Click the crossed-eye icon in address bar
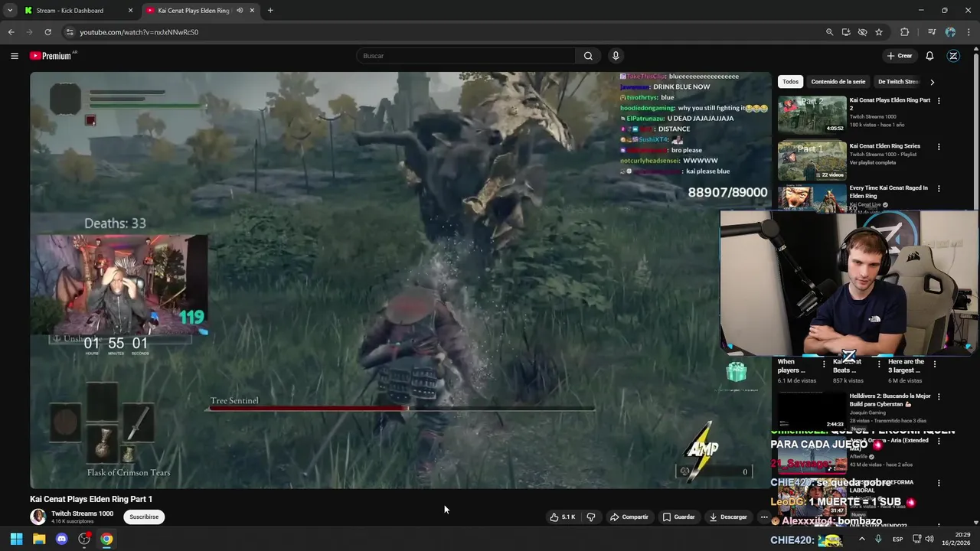Screen dimensions: 980x551 (x=862, y=32)
